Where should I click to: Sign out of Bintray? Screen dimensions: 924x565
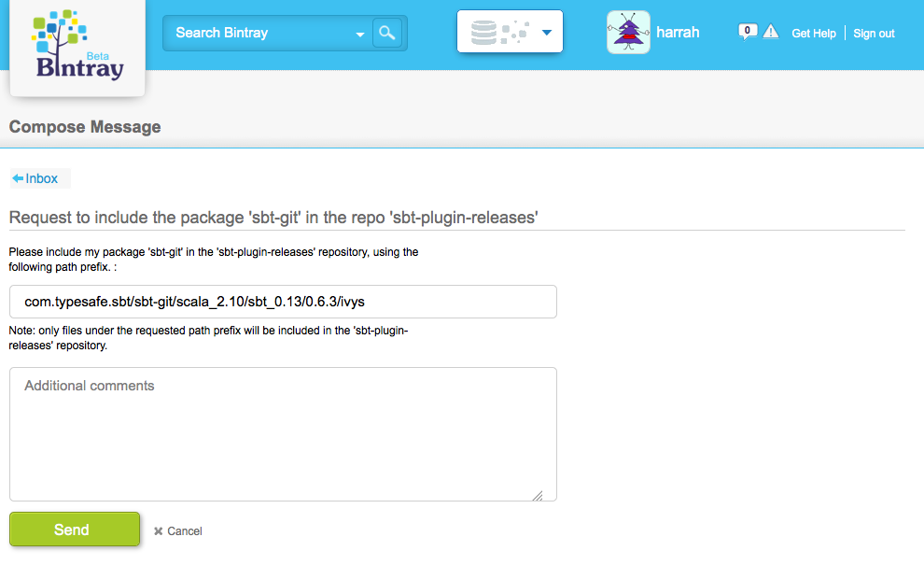(874, 34)
